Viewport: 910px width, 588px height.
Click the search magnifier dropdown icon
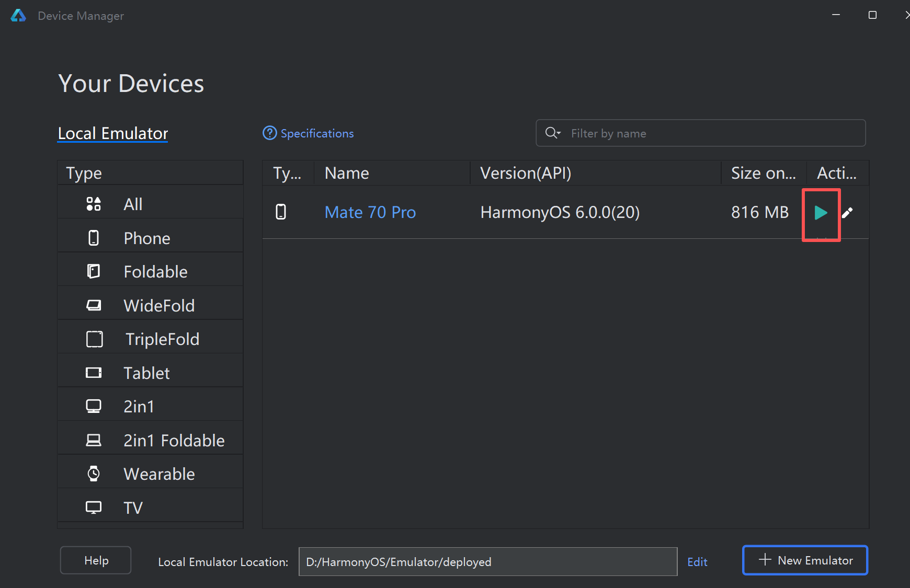[x=553, y=133]
